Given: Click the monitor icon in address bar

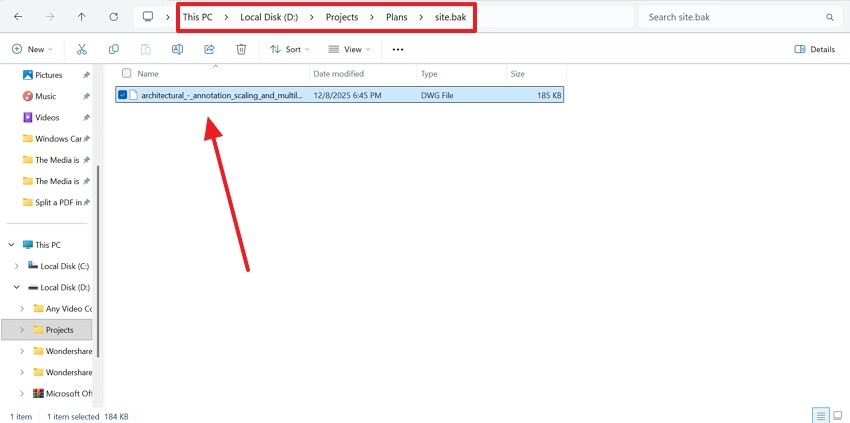Looking at the screenshot, I should point(147,17).
